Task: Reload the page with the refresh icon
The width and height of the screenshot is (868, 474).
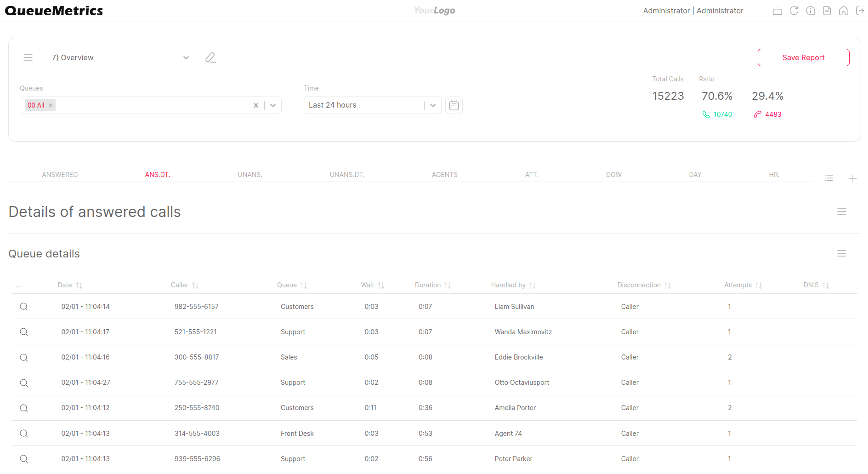Action: (794, 11)
